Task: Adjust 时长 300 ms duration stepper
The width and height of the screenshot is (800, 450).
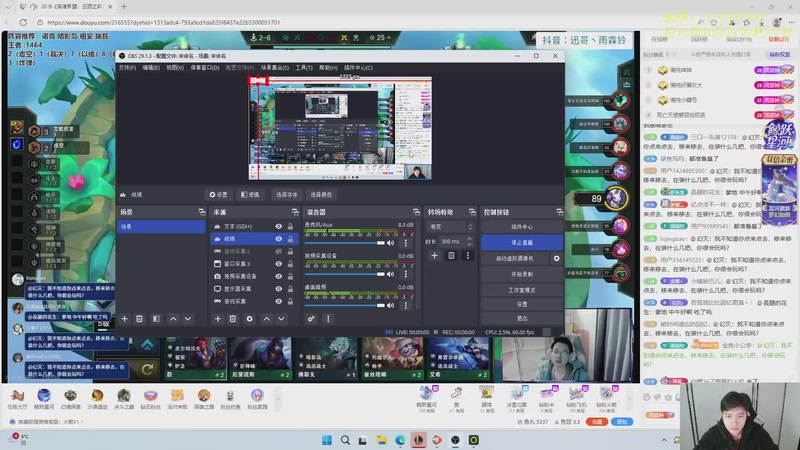Action: click(x=469, y=241)
